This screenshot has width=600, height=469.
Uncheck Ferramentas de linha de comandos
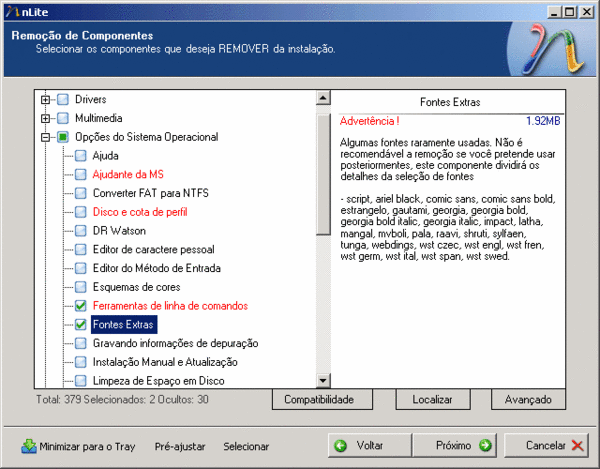80,306
